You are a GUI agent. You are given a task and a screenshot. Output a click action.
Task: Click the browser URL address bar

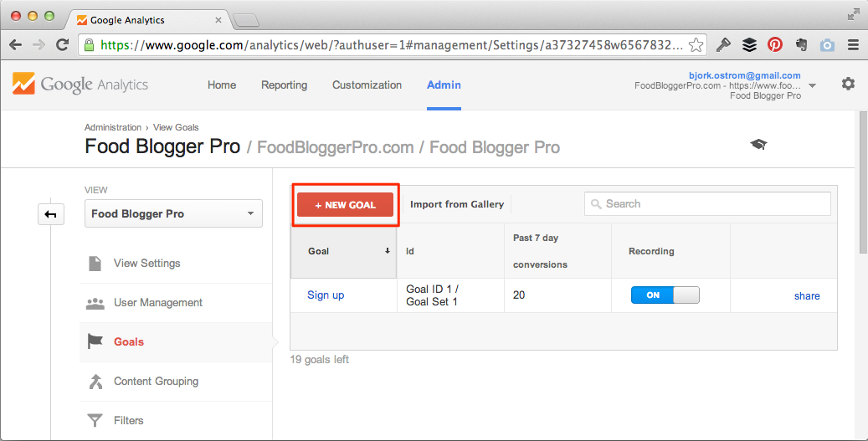click(393, 45)
